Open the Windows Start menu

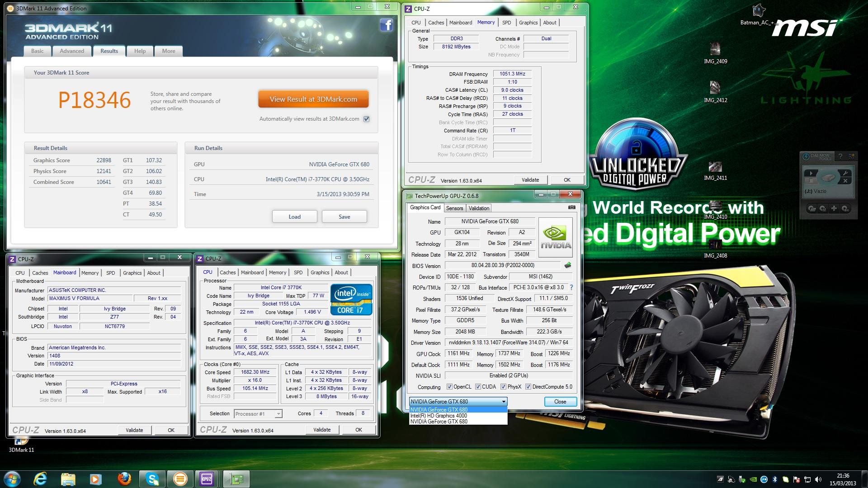pyautogui.click(x=12, y=479)
